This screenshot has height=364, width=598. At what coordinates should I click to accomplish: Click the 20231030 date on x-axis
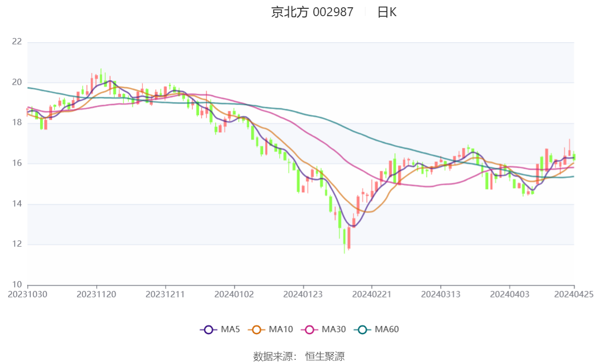pyautogui.click(x=28, y=294)
